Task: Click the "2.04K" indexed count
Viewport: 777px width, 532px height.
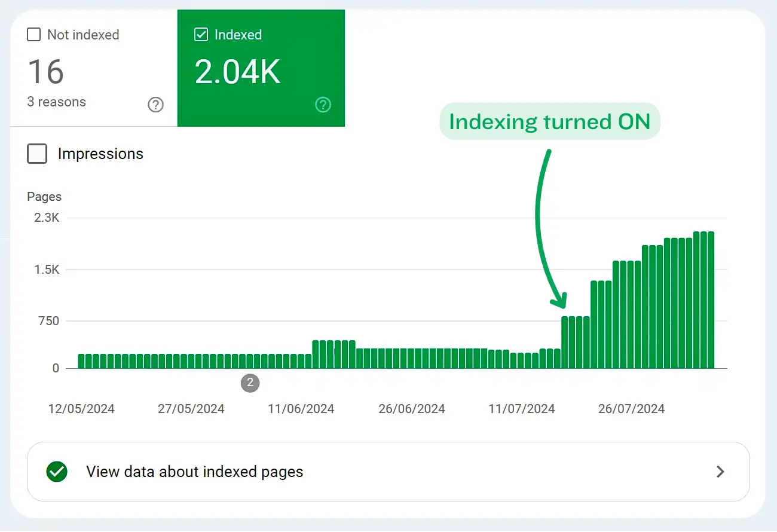Action: pyautogui.click(x=237, y=70)
